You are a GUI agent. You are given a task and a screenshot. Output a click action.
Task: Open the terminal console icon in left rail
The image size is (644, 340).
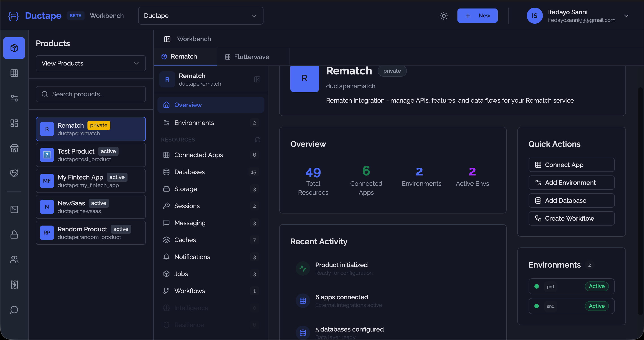[14, 209]
